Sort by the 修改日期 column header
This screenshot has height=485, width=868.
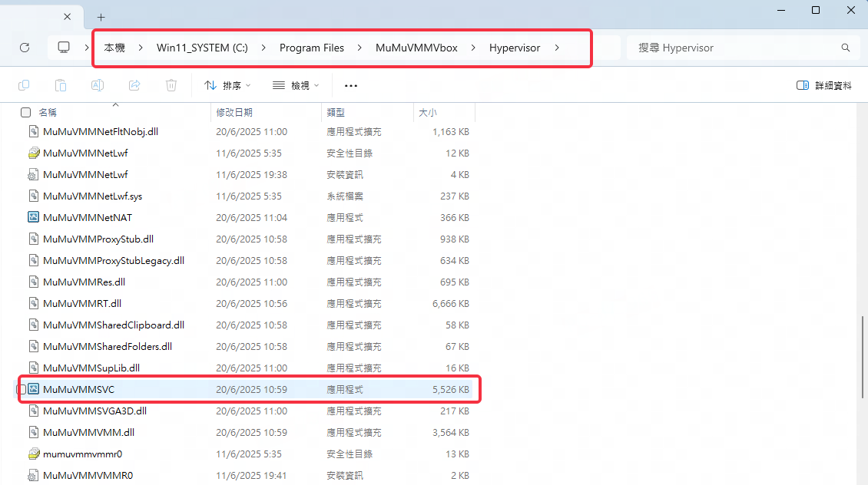coord(234,112)
